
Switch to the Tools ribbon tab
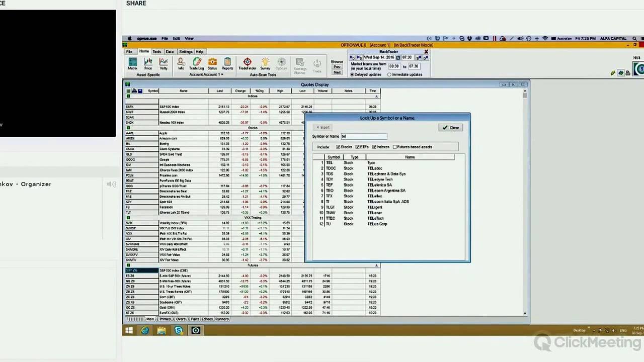157,51
